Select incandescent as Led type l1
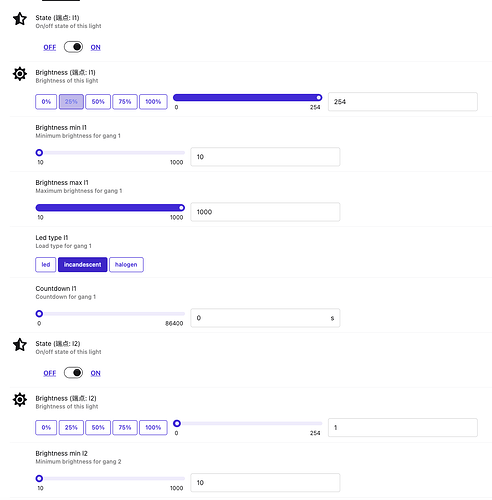This screenshot has height=500, width=492. 83,265
